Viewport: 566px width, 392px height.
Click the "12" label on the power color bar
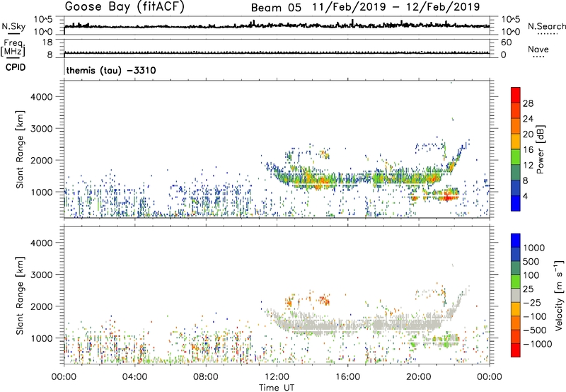tap(528, 166)
